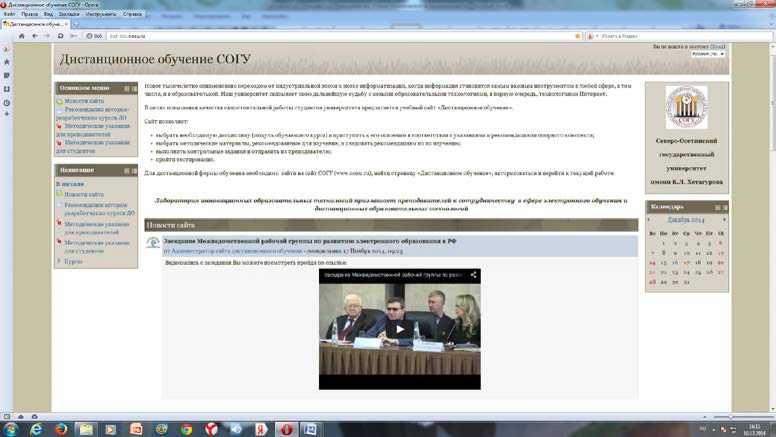Click the bookmark star in the address field
Viewport: 776px width, 437px height.
coord(578,36)
